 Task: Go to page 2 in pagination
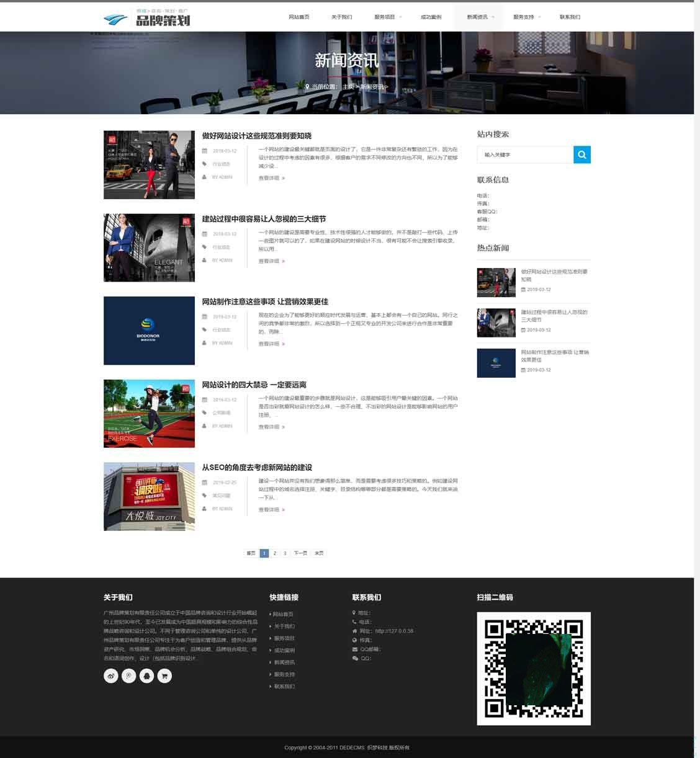coord(274,553)
